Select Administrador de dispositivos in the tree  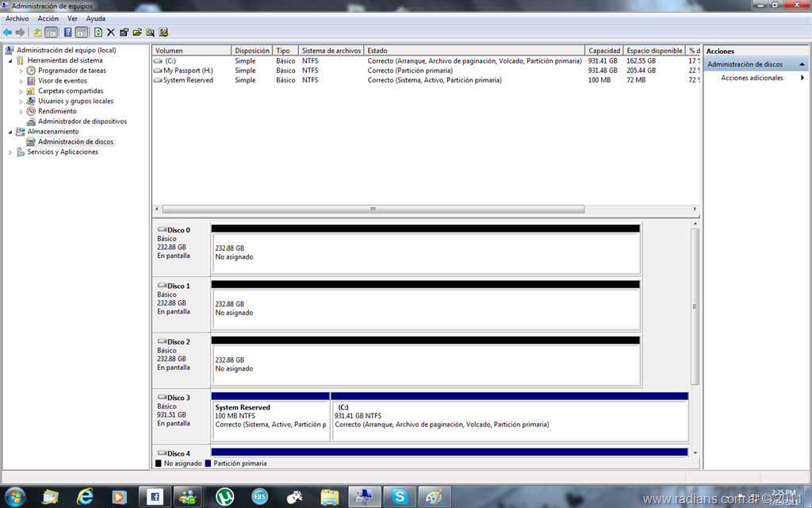[82, 121]
